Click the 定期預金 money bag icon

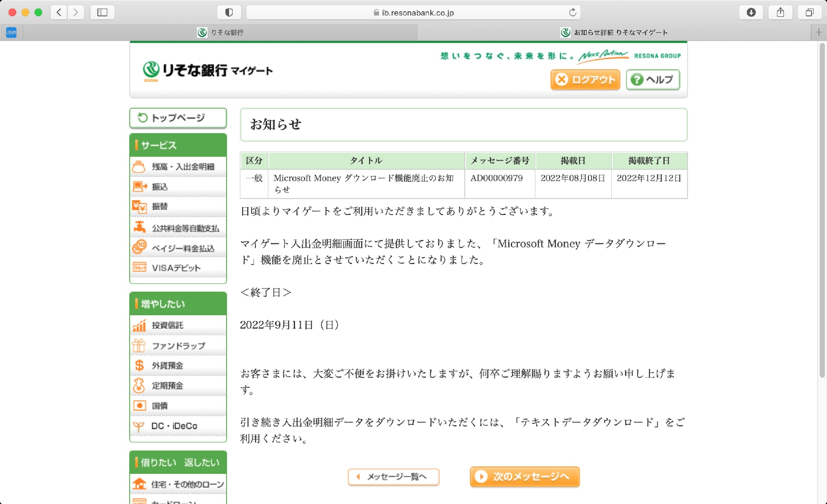tap(139, 386)
